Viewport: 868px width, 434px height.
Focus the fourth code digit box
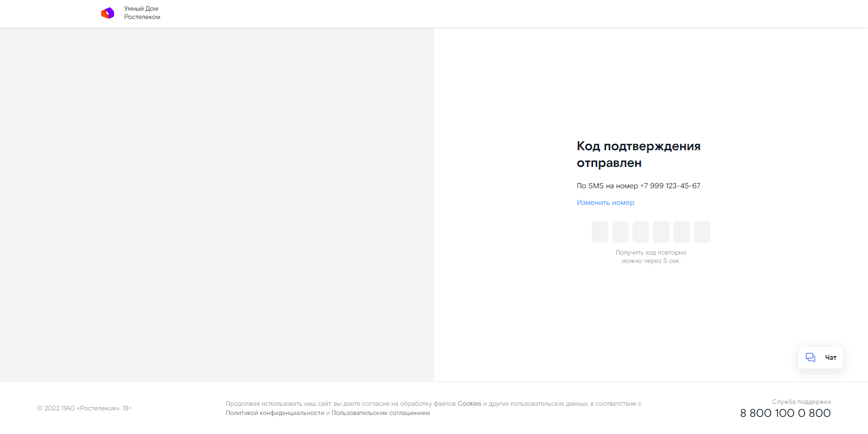[x=661, y=232]
